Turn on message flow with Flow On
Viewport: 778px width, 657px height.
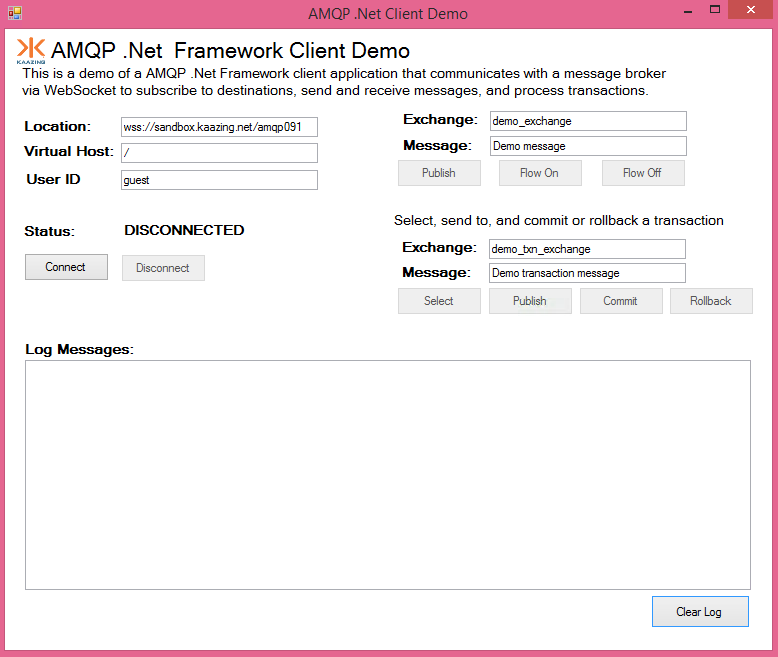pos(540,173)
